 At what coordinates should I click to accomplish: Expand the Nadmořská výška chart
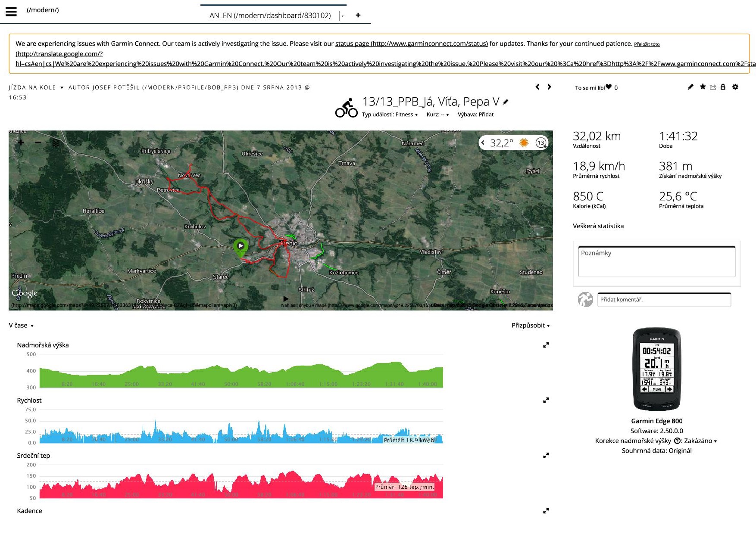[x=546, y=345]
